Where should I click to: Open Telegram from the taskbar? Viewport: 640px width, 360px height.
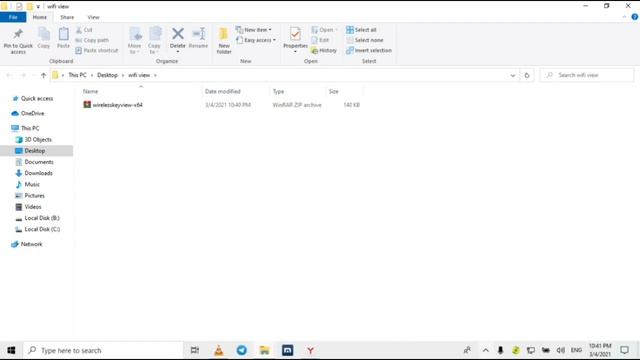point(242,350)
